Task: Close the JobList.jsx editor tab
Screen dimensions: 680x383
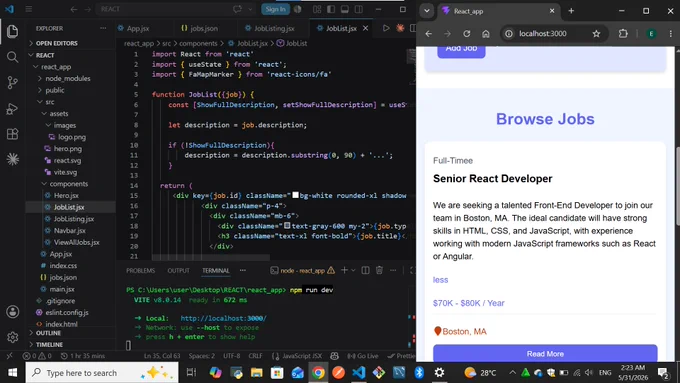Action: click(366, 28)
